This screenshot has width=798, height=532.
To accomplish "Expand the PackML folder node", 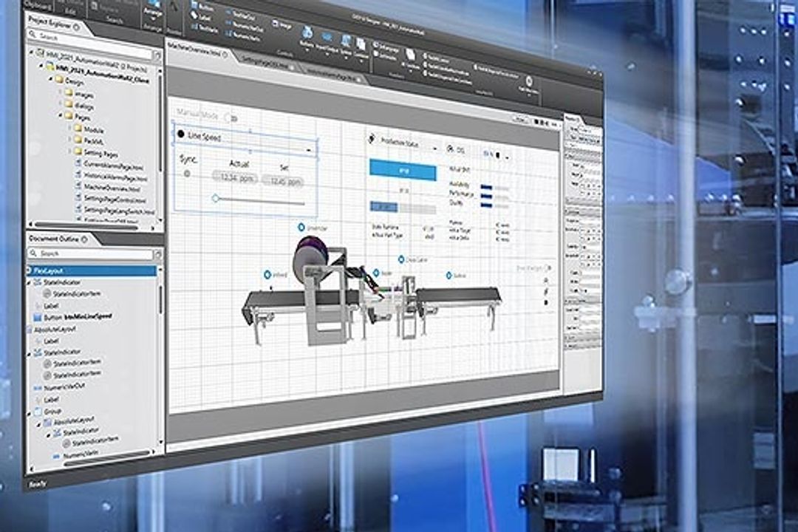I will tap(69, 138).
